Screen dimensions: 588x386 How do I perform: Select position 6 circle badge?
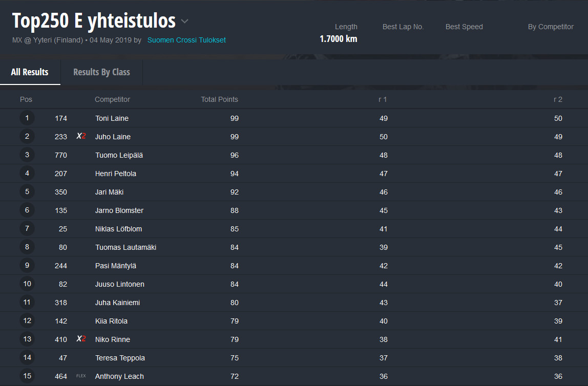tap(27, 210)
